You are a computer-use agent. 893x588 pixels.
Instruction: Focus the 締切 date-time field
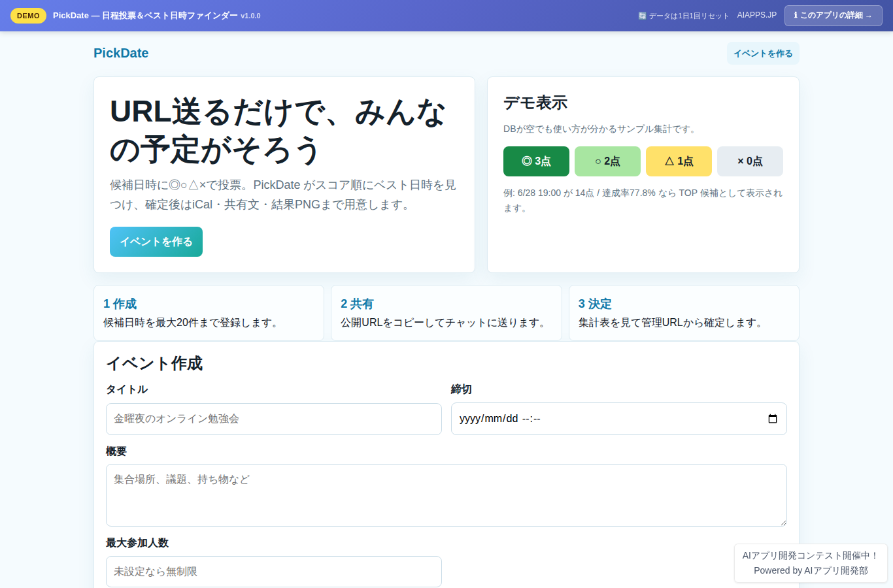pyautogui.click(x=619, y=419)
